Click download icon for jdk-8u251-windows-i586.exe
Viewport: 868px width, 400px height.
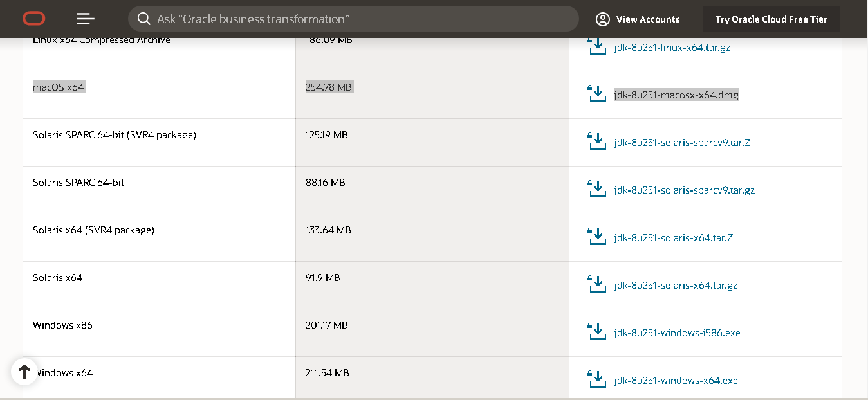(597, 332)
